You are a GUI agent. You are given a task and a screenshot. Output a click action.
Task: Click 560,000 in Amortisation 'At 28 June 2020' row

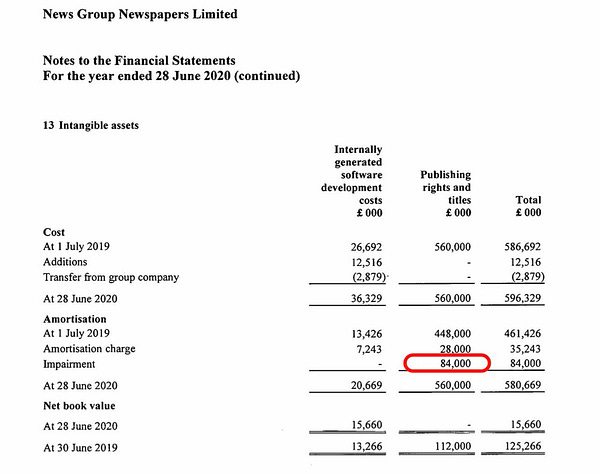tap(452, 385)
